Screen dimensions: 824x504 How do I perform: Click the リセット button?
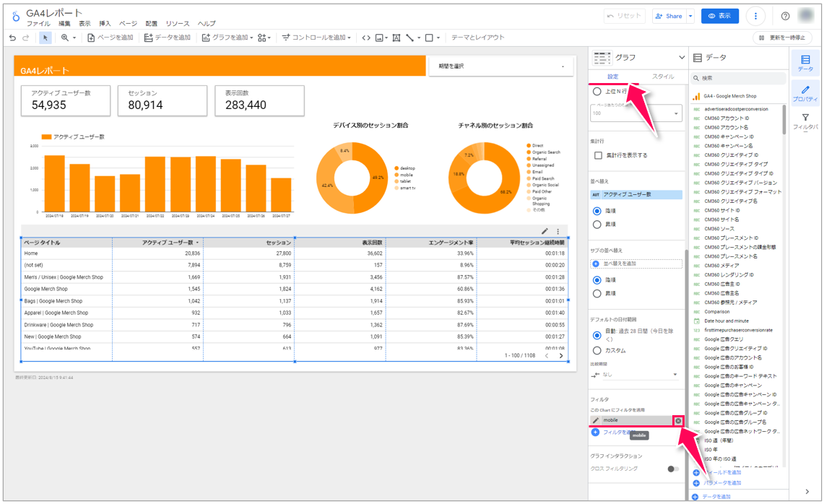pyautogui.click(x=624, y=17)
